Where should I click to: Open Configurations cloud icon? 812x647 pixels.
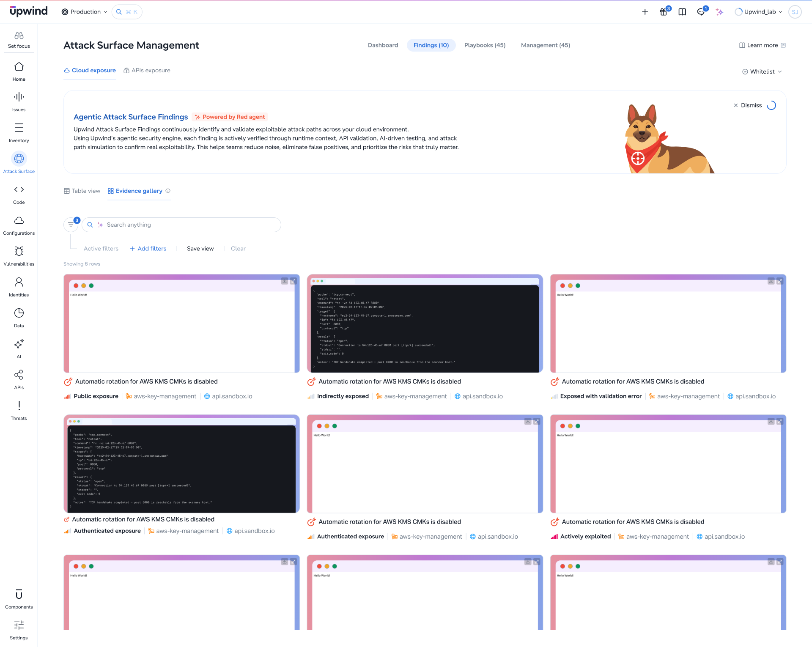[x=19, y=220]
